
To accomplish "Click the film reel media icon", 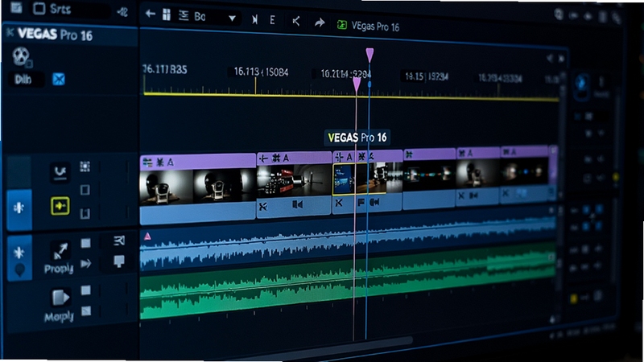I will 21,56.
